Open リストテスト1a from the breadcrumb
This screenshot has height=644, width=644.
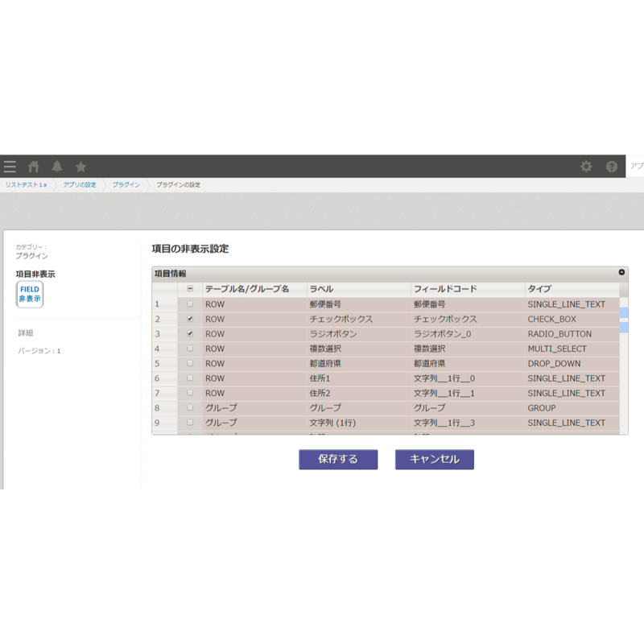coord(28,184)
